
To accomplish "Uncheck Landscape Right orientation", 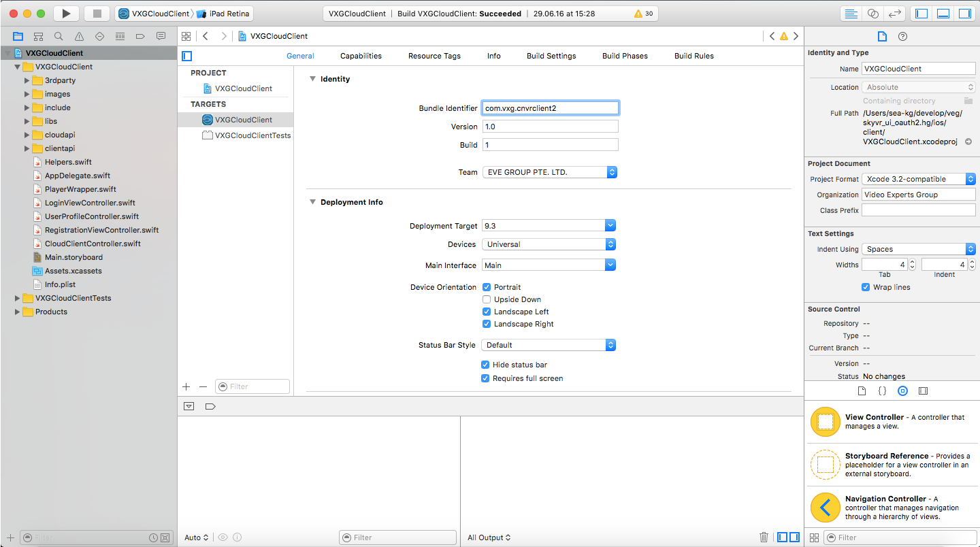I will coord(487,324).
